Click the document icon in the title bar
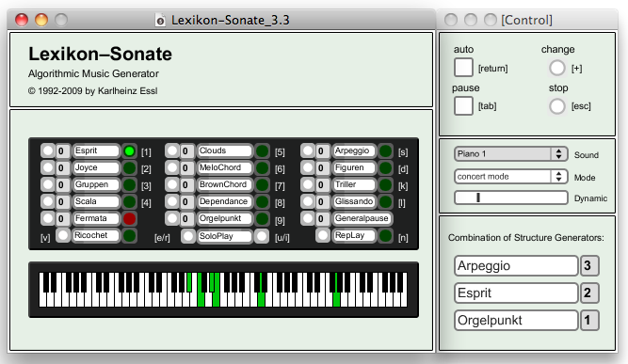The image size is (628, 364). (160, 21)
